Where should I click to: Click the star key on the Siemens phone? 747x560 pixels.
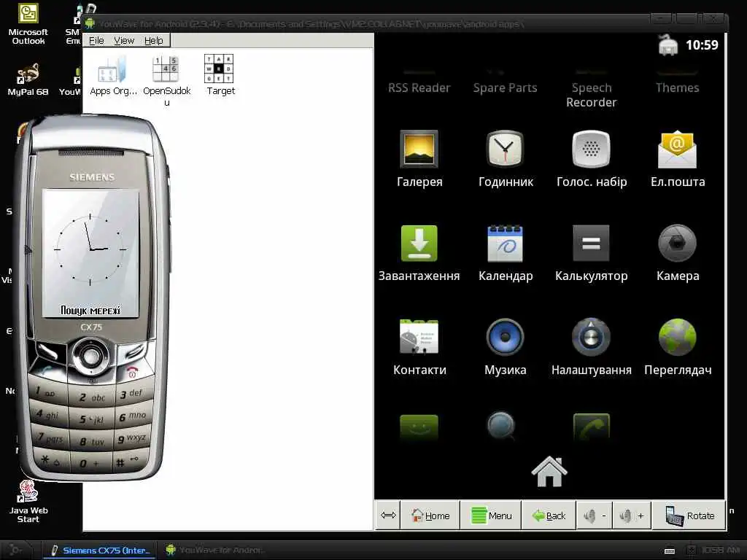point(52,460)
